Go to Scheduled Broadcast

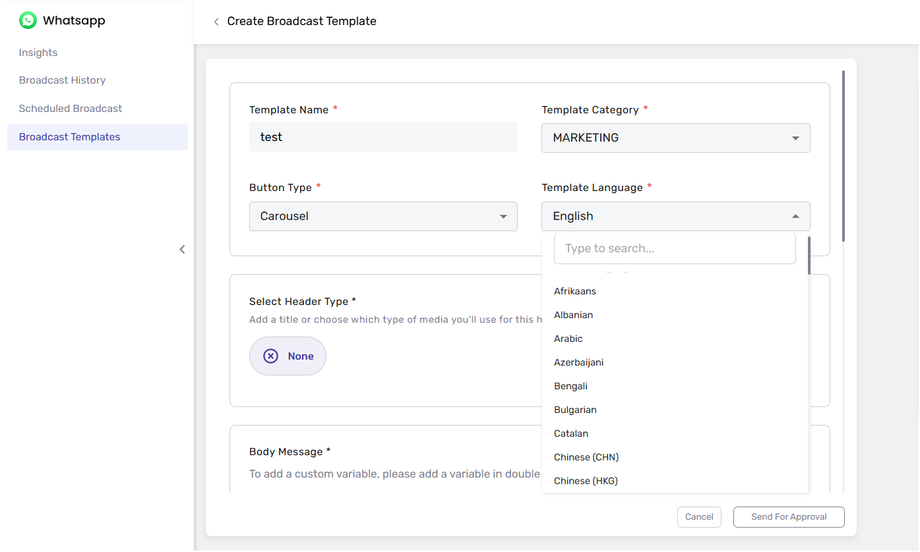pyautogui.click(x=70, y=108)
